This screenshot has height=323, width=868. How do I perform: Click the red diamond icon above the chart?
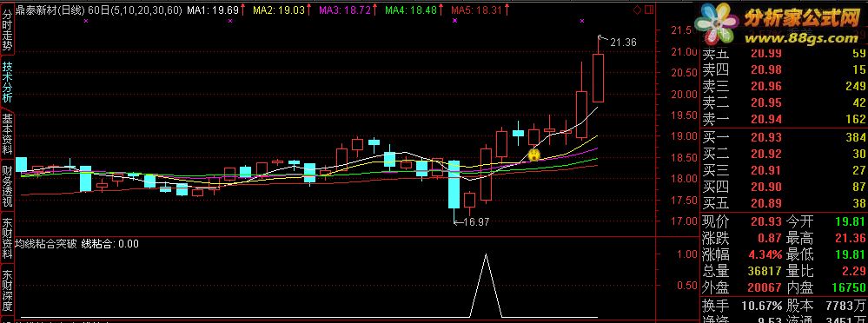tap(638, 10)
